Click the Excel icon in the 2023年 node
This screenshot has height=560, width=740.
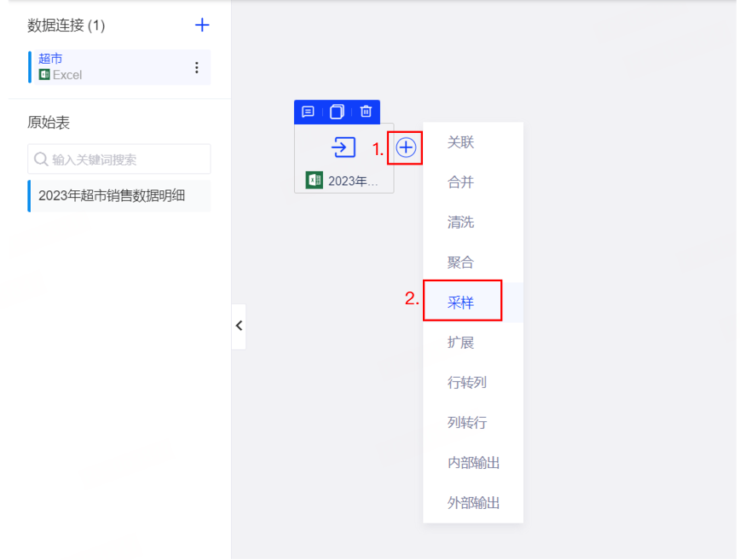click(x=315, y=180)
